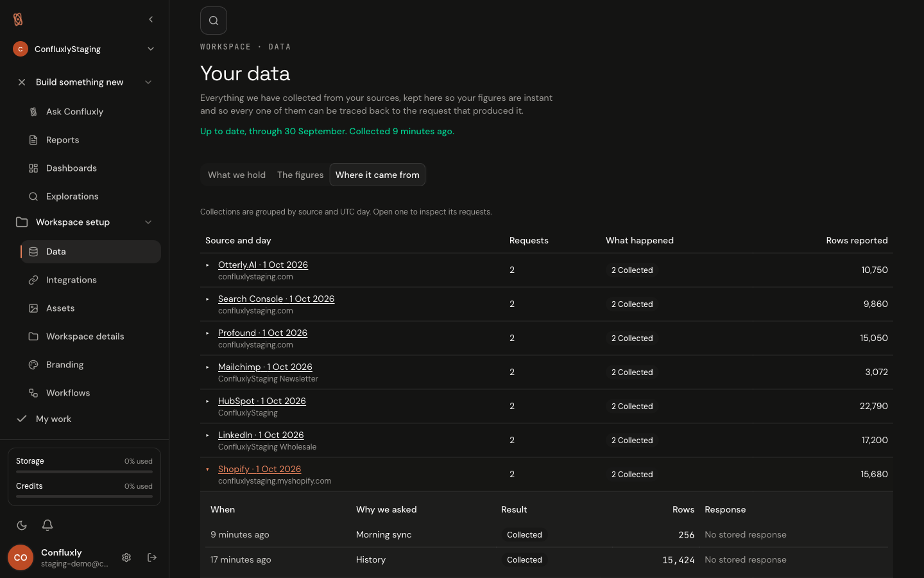Collapse the Shopify row triangle
Screen dimensions: 924x578
(207, 469)
